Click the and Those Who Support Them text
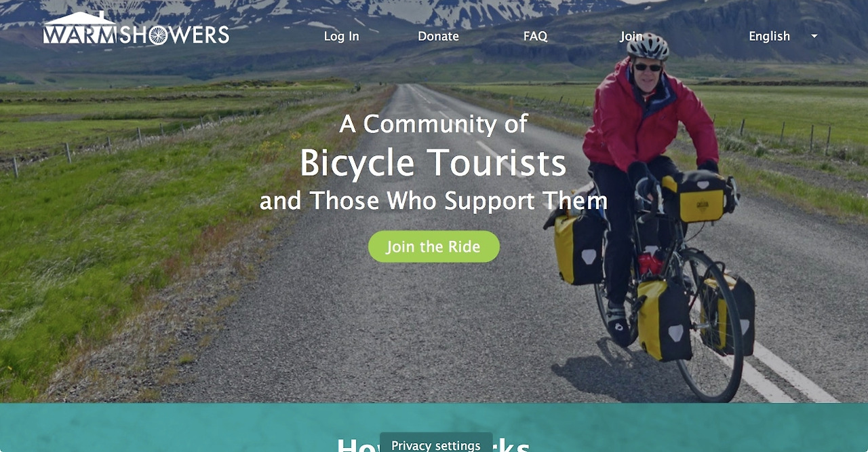 coord(433,201)
